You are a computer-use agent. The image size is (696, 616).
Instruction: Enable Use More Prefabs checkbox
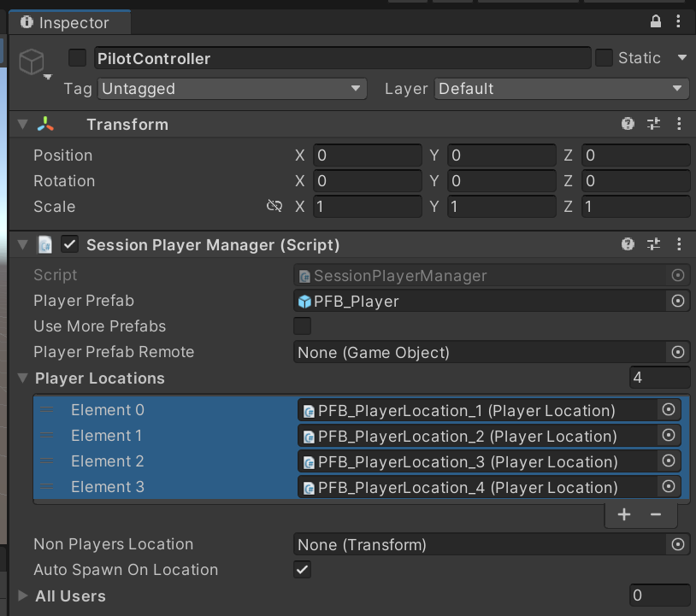point(302,326)
